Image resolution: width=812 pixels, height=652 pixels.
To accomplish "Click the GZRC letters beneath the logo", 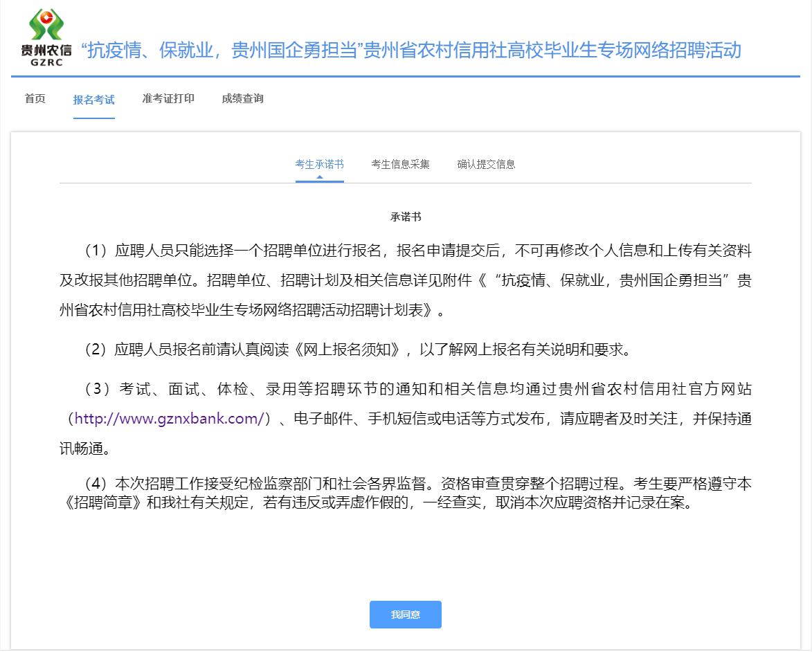I will click(46, 62).
